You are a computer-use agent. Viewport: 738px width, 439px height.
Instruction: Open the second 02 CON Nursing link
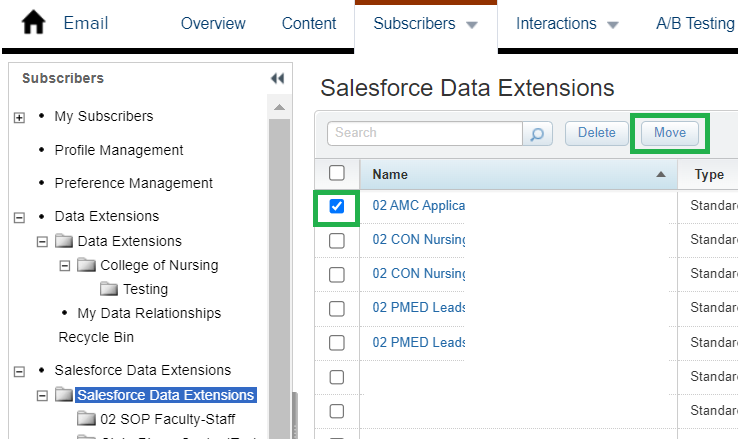point(418,273)
